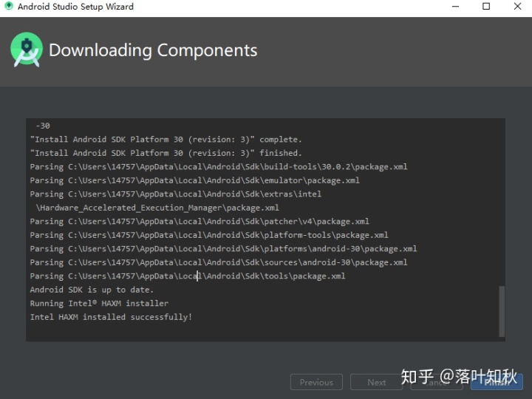532x399 pixels.
Task: Click the Hardware_Accelerated_Execution_Manager\package.xml line
Action: click(x=157, y=208)
